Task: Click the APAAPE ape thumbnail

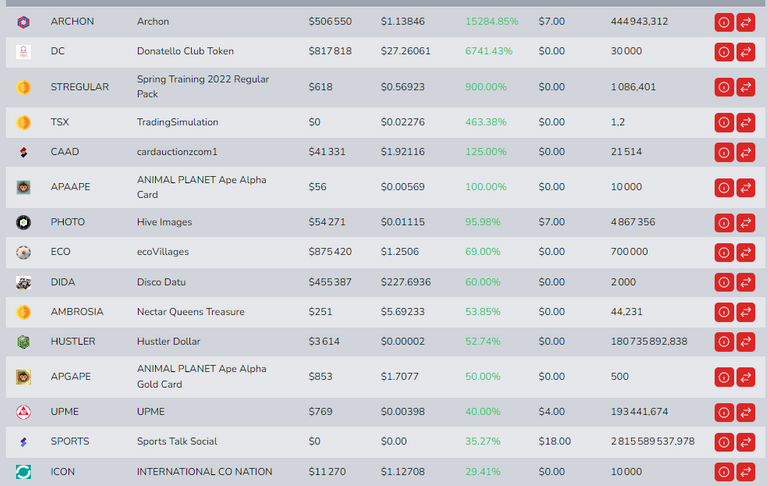Action: 24,187
